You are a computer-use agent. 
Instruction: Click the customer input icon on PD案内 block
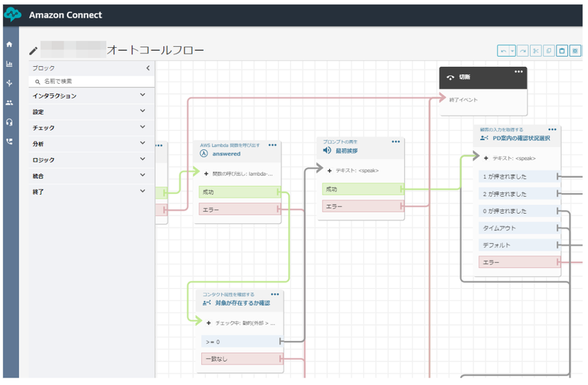click(484, 138)
